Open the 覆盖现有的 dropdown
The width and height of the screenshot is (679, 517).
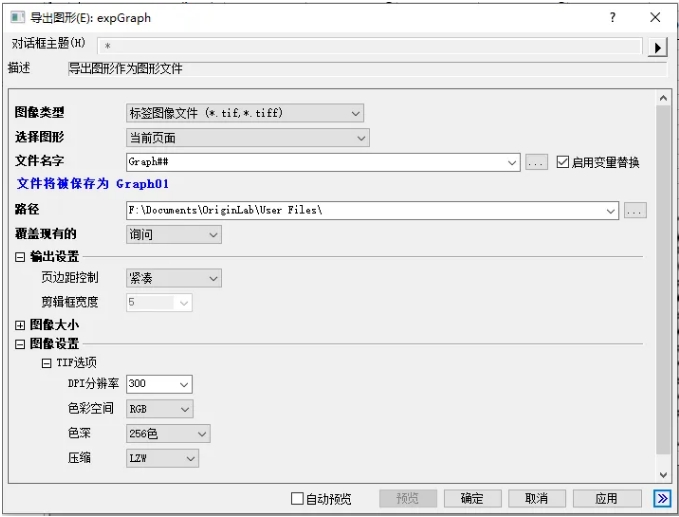(x=174, y=235)
